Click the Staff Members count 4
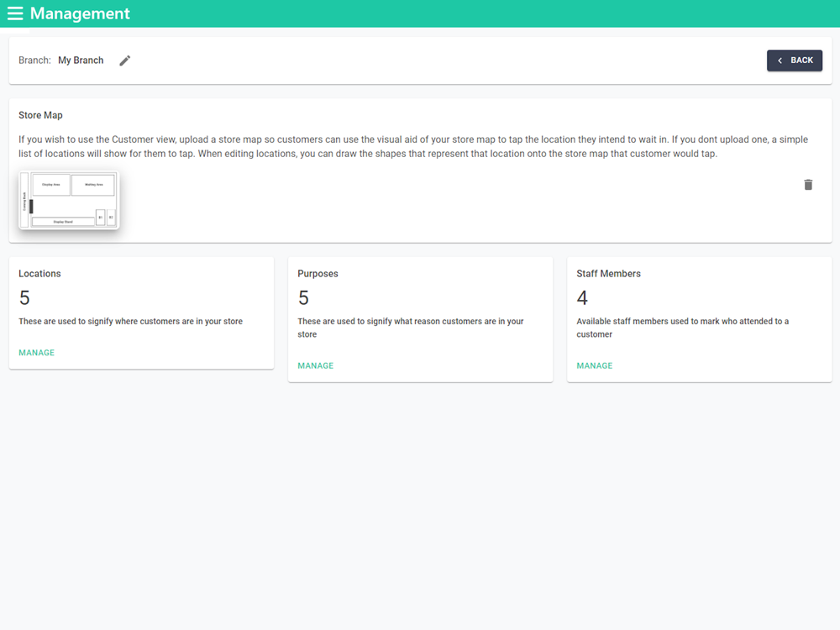This screenshot has height=630, width=840. 582,298
